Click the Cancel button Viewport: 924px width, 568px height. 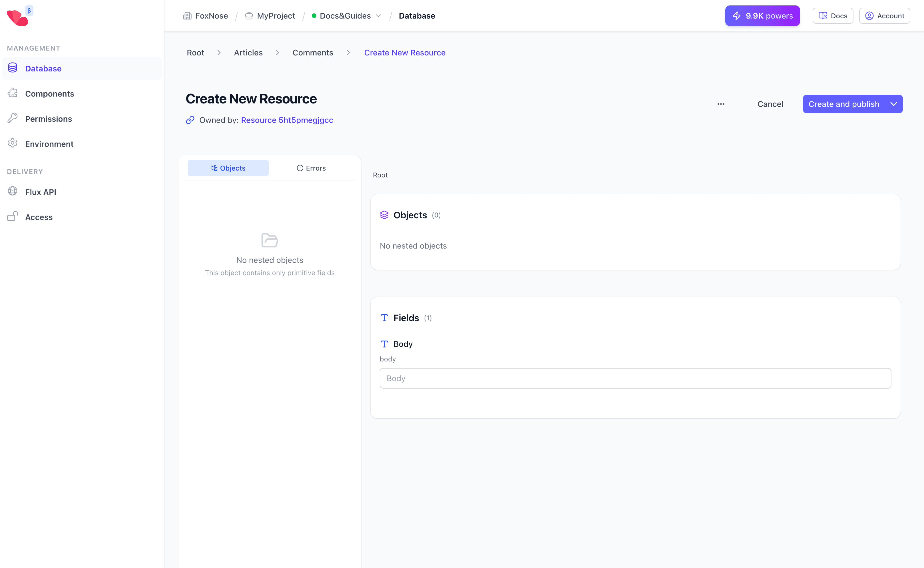770,104
